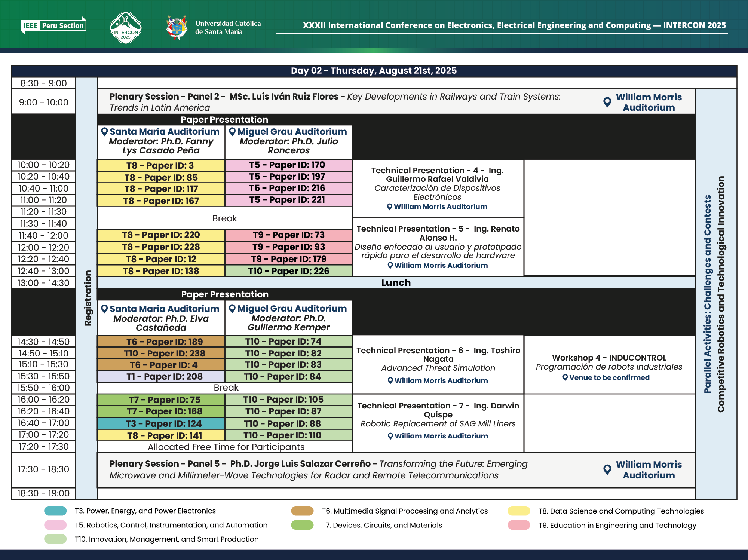The height and width of the screenshot is (560, 748).
Task: Select T7 – Paper ID: 75 cell
Action: 161,400
